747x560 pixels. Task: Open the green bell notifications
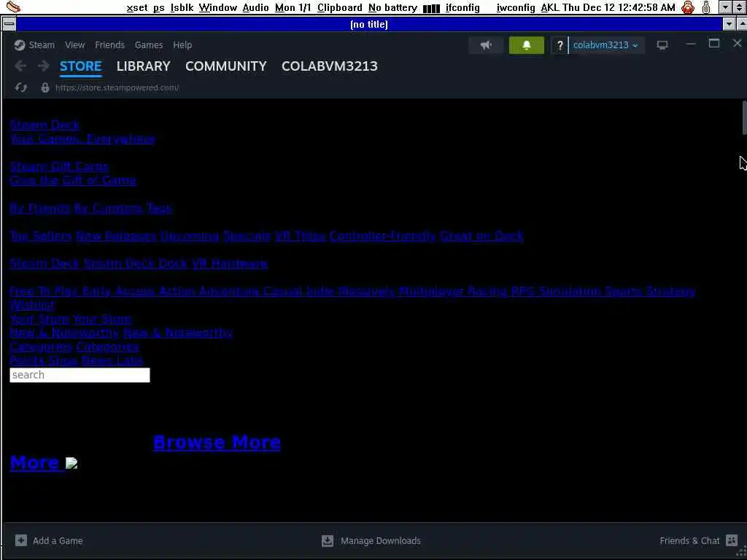(x=527, y=45)
